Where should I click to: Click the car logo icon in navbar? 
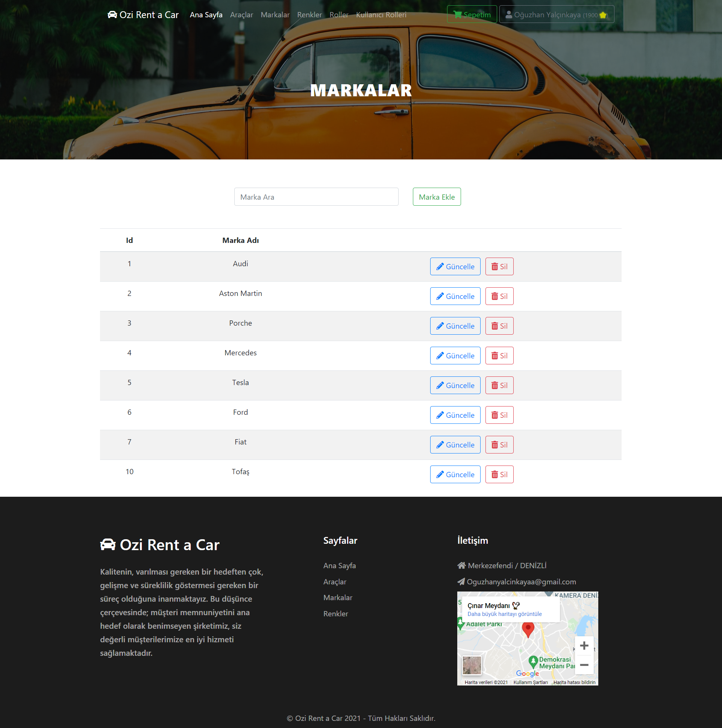(112, 15)
